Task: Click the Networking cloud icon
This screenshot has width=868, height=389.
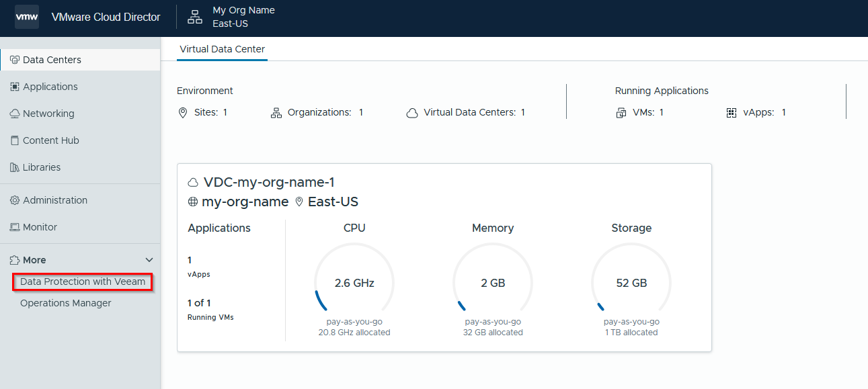Action: pyautogui.click(x=15, y=114)
